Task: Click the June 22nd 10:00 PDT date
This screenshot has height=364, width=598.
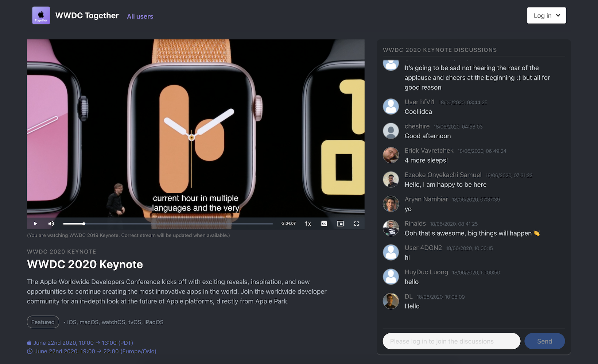Action: pyautogui.click(x=83, y=343)
